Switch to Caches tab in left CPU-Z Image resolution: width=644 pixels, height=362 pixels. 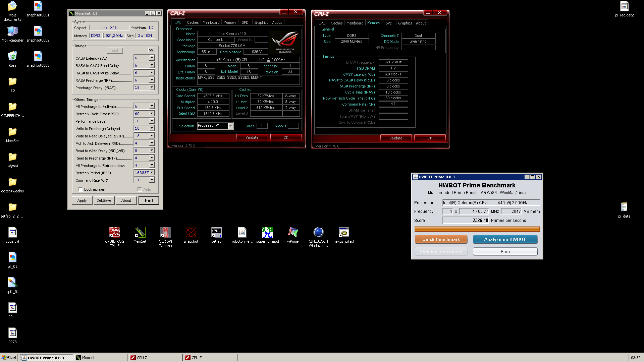(193, 22)
